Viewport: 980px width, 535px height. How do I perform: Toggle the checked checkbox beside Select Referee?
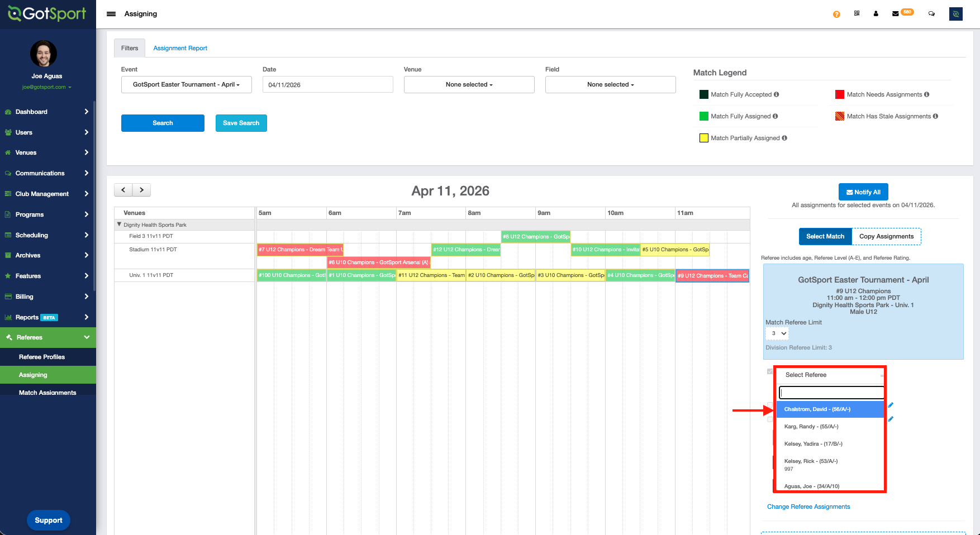coord(770,371)
